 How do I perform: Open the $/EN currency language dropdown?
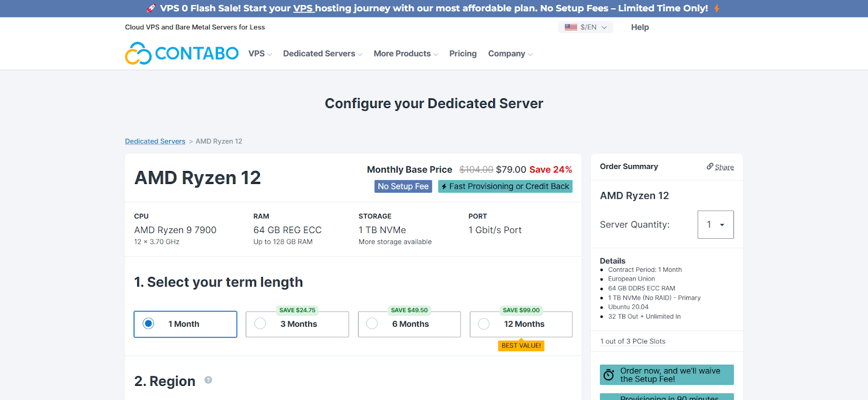click(x=586, y=27)
